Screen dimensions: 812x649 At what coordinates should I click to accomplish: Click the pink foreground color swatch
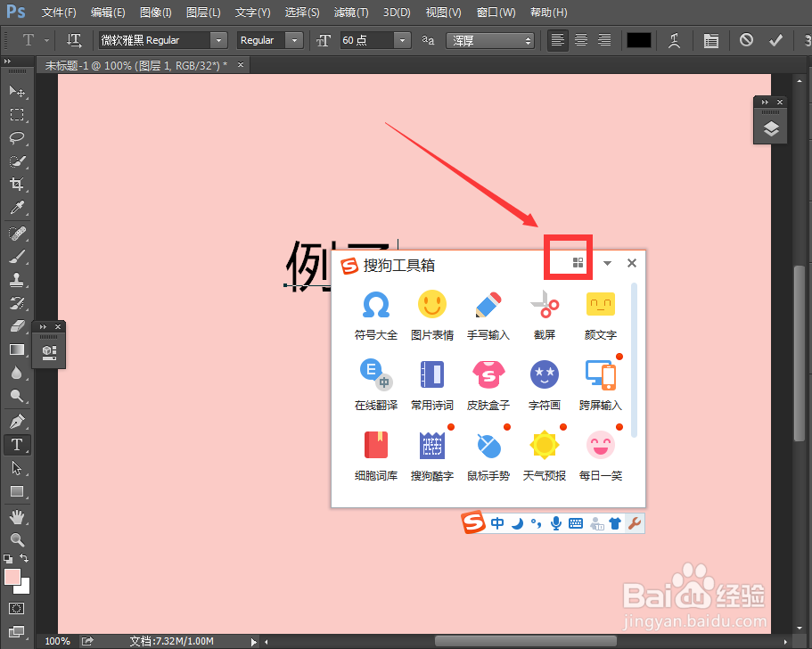12,577
